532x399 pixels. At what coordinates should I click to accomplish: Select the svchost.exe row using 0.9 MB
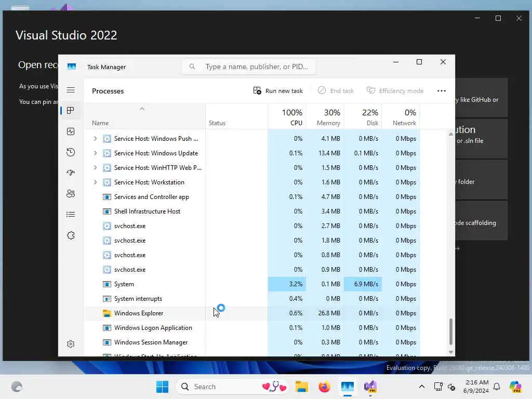pos(252,270)
